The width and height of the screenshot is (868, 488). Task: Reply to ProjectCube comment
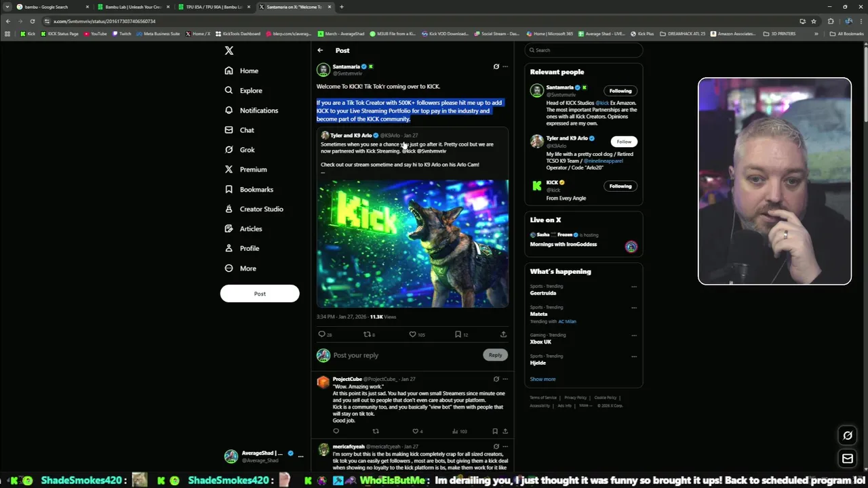[x=336, y=431]
